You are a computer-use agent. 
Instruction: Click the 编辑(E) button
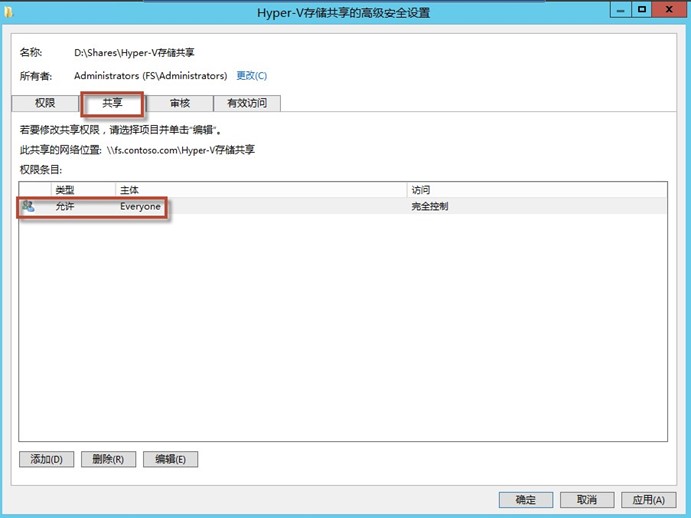point(170,459)
